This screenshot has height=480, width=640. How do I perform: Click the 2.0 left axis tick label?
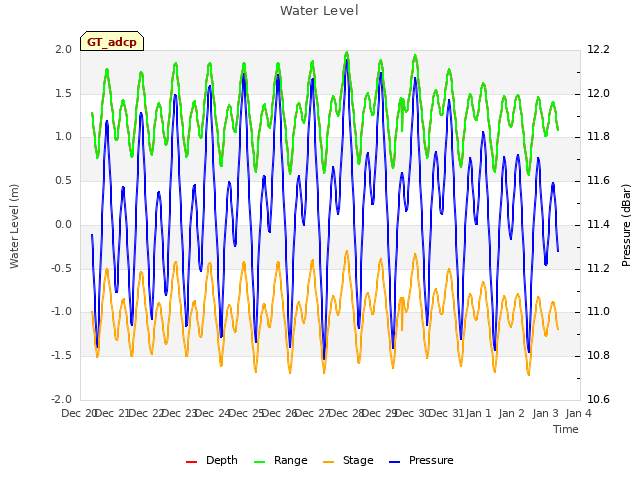click(x=64, y=49)
